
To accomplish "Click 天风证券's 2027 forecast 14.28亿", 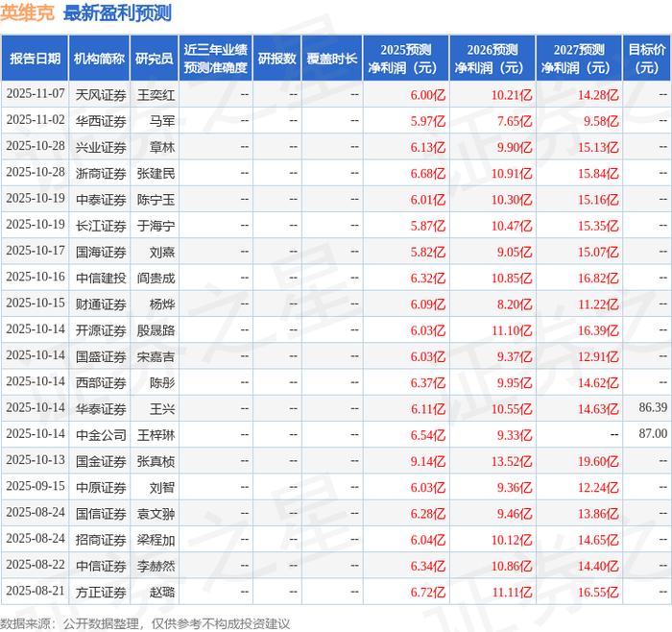I will click(598, 95).
